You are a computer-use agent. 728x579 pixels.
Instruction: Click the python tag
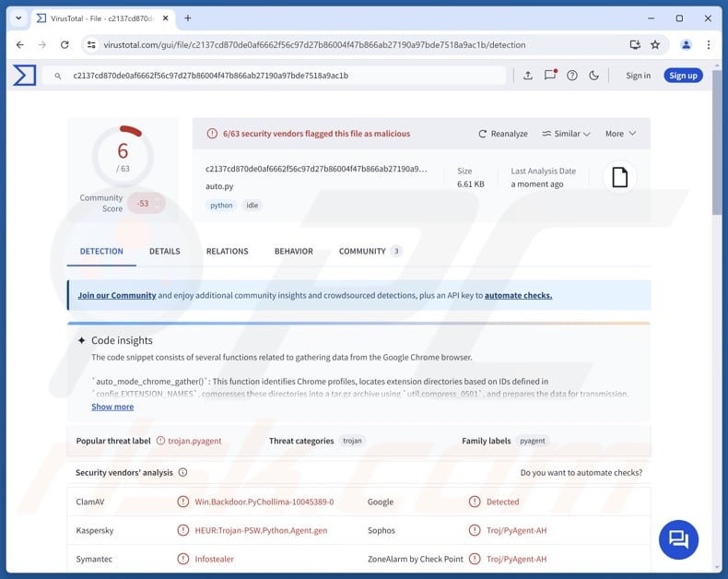[x=221, y=206]
